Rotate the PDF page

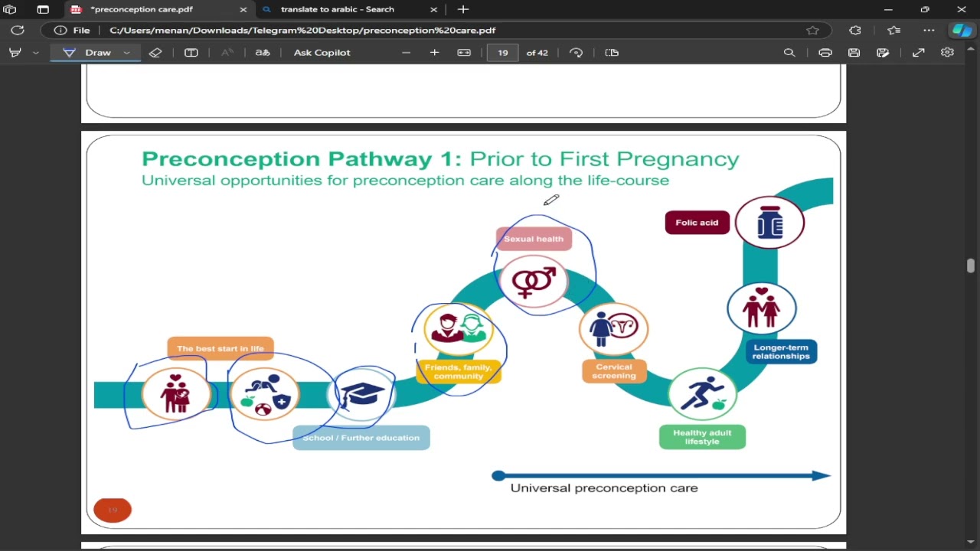(577, 53)
